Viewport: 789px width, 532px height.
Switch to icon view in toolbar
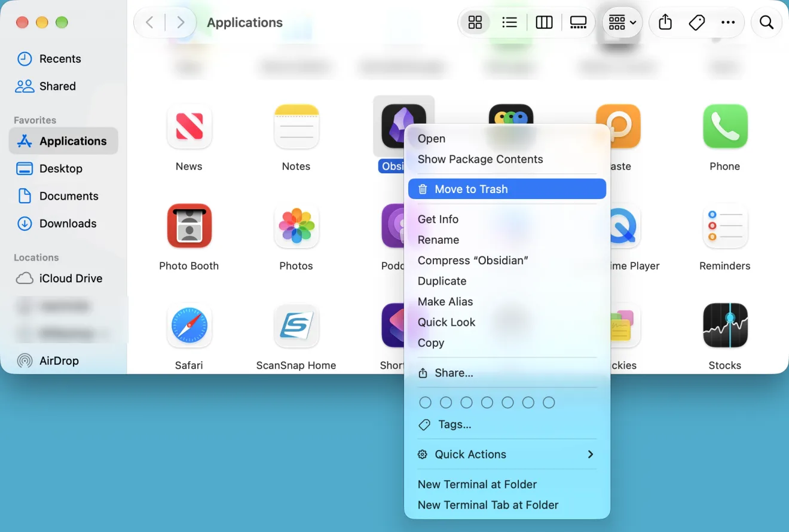(x=475, y=23)
